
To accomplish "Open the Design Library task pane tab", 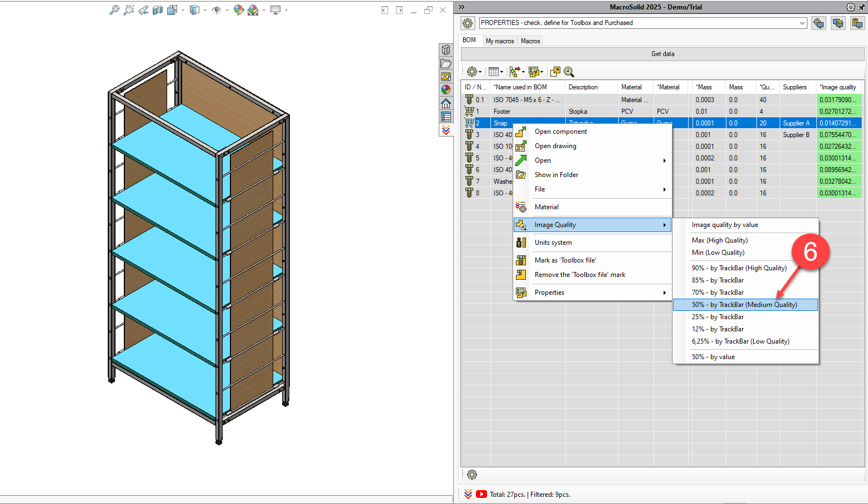I will pyautogui.click(x=446, y=50).
